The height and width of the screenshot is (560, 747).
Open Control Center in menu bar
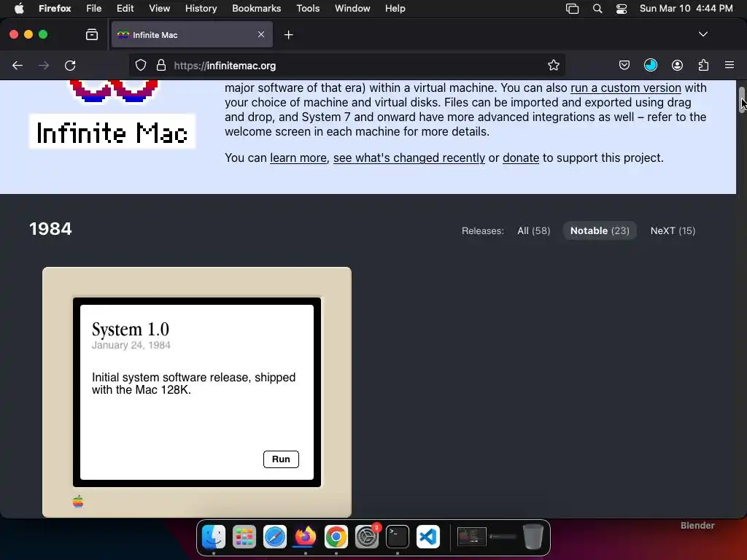pos(622,9)
